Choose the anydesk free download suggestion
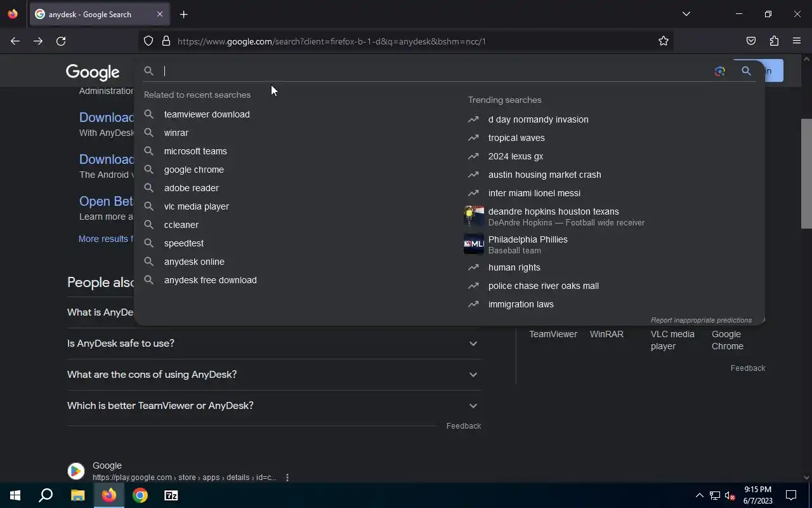 pyautogui.click(x=211, y=280)
